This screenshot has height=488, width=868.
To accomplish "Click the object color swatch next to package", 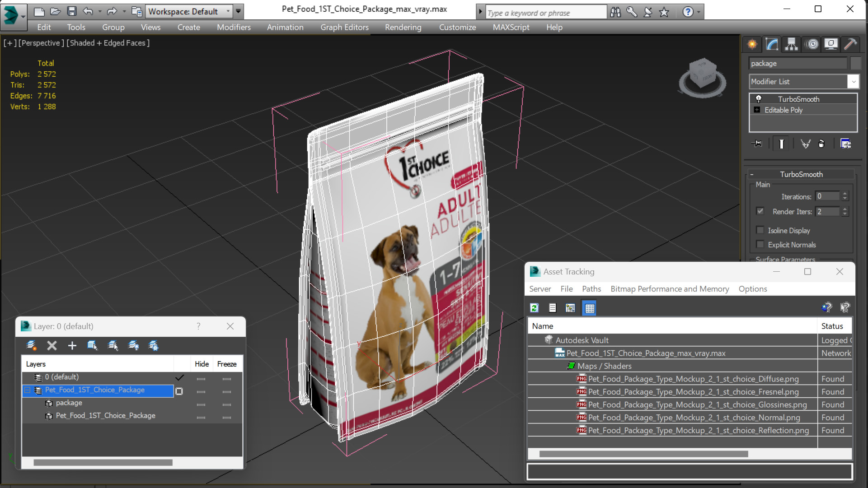I will pyautogui.click(x=855, y=63).
